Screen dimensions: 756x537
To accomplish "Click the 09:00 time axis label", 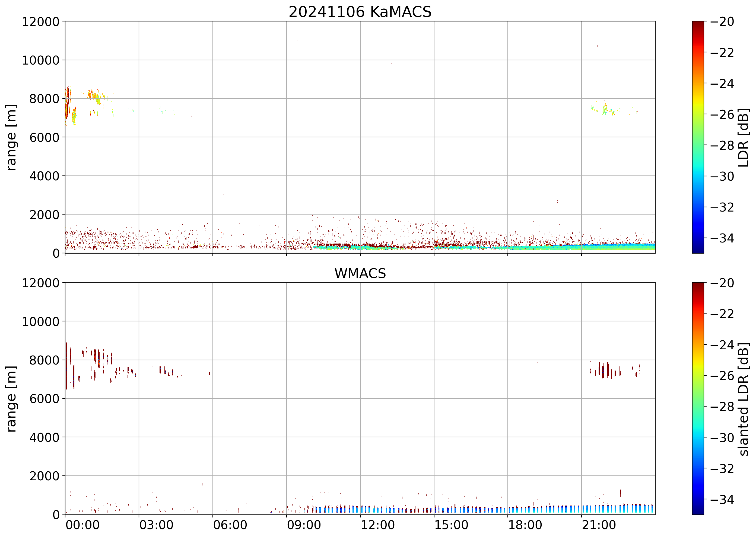I will pyautogui.click(x=303, y=525).
